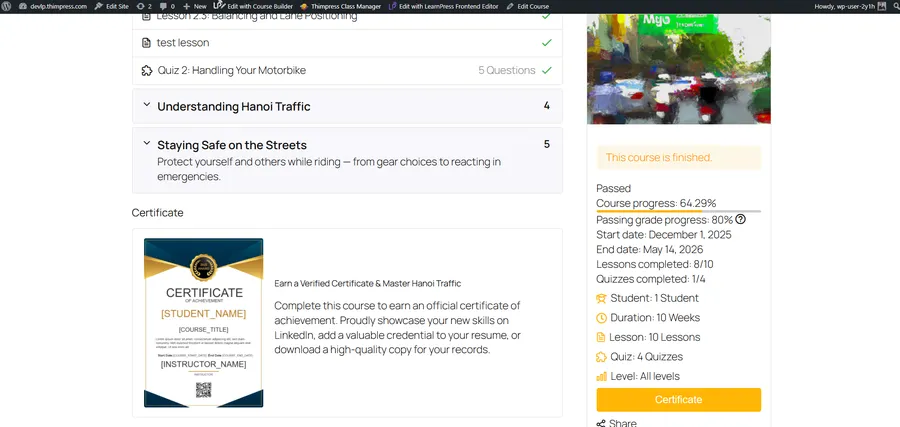Click the course featured image
This screenshot has width=900, height=427.
678,69
